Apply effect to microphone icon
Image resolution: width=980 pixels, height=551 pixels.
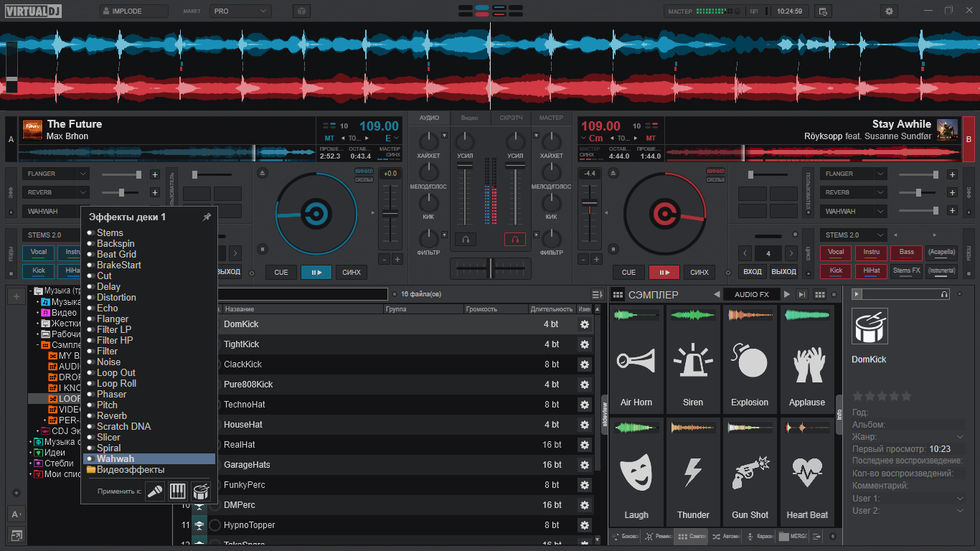[155, 491]
